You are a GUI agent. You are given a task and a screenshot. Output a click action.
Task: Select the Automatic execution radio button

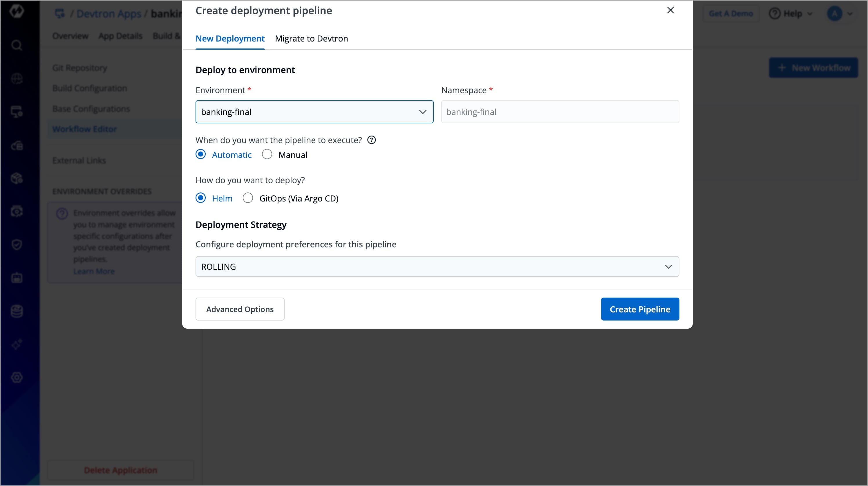tap(200, 154)
